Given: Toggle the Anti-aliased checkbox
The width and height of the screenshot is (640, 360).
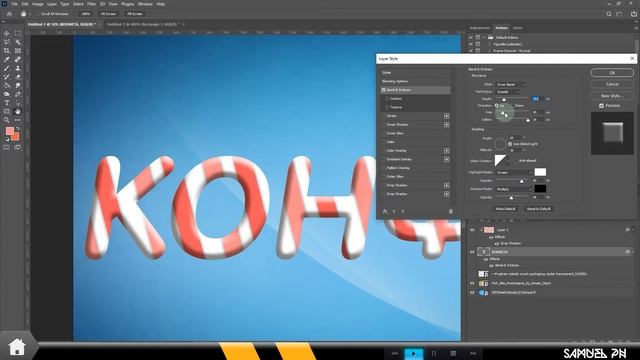Looking at the screenshot, I should [516, 161].
